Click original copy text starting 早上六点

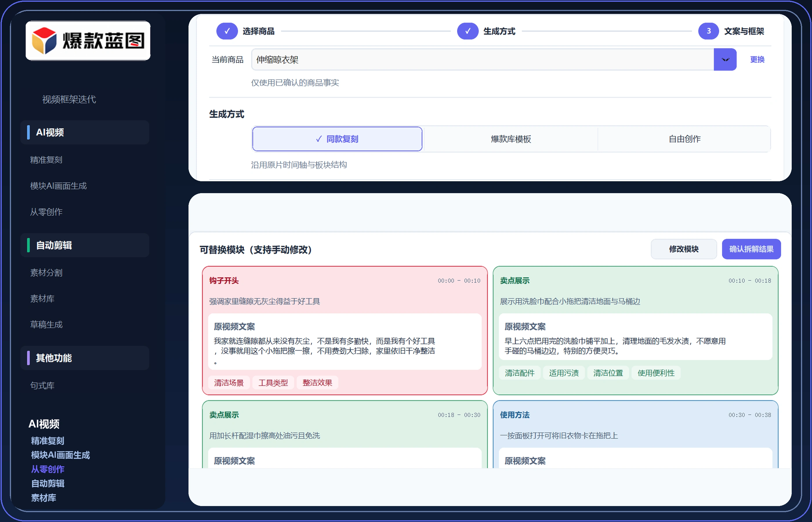coord(615,346)
